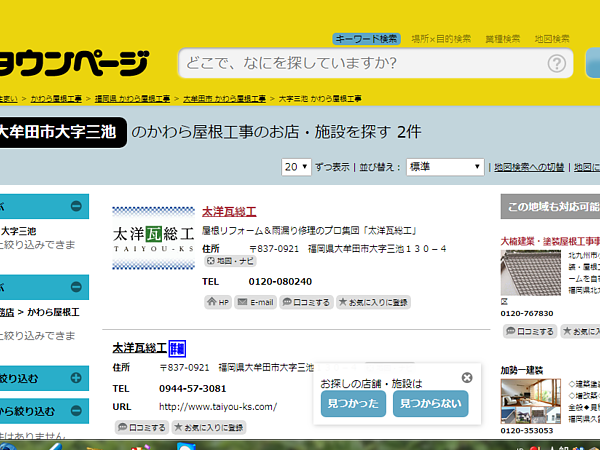Open the black 太洋瓦総工 second listing title
Image resolution: width=600 pixels, height=450 pixels.
pyautogui.click(x=139, y=348)
